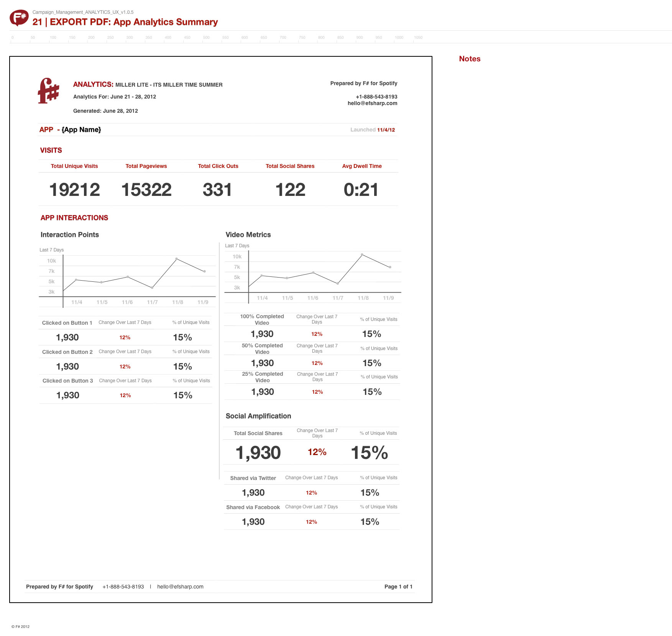Click the 1,930 value for 100% Completed Video
This screenshot has width=672, height=636.
pyautogui.click(x=262, y=334)
